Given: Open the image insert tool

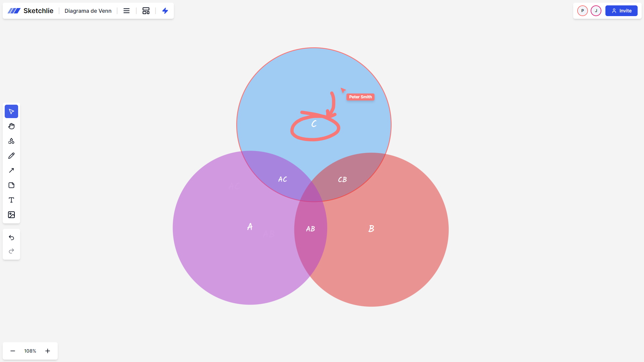Looking at the screenshot, I should (x=11, y=214).
